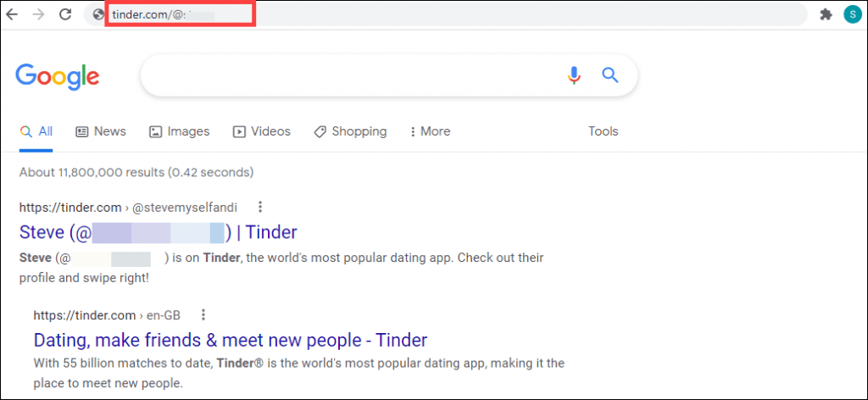Click the Google logo
The height and width of the screenshot is (400, 868).
click(57, 76)
